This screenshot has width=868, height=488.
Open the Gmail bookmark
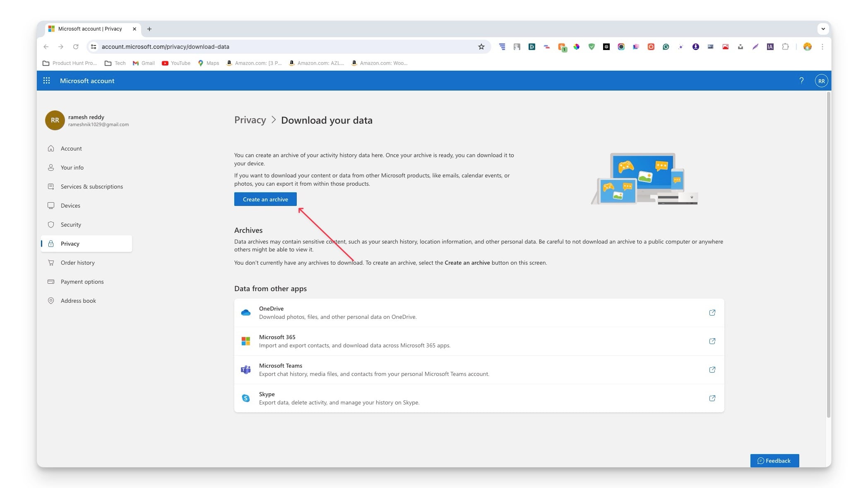144,63
